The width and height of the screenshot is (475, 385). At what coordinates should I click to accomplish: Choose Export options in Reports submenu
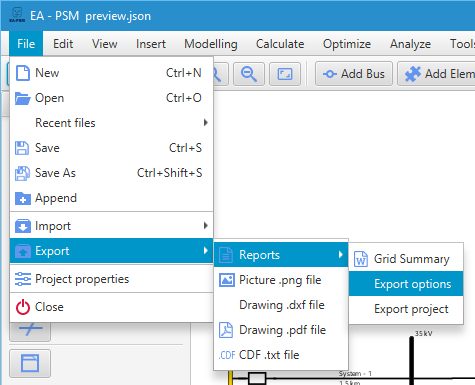coord(406,284)
